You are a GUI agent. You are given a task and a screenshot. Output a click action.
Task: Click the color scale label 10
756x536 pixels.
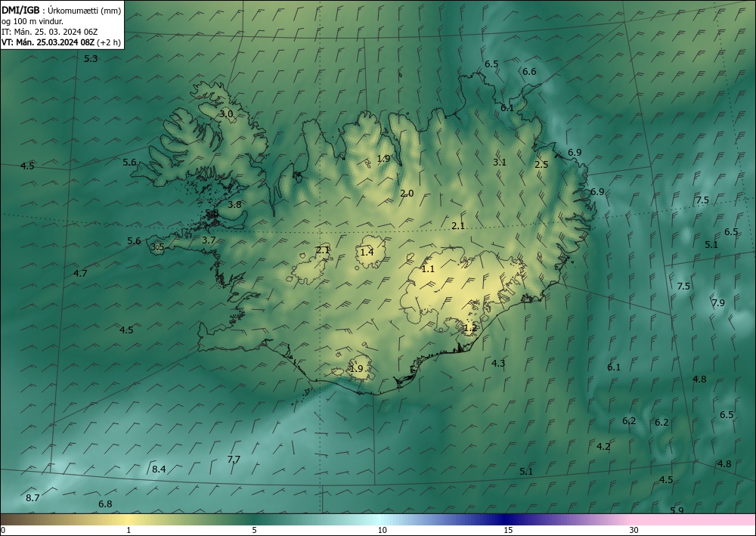click(x=383, y=530)
